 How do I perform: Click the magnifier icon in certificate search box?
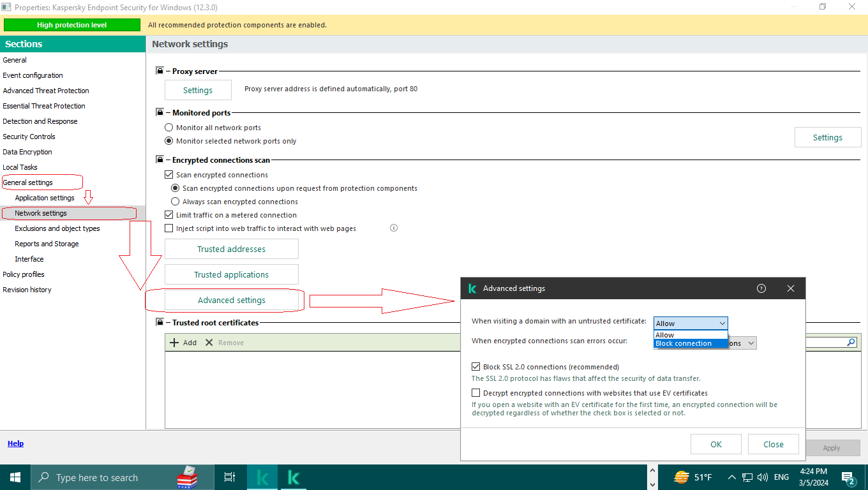(851, 343)
